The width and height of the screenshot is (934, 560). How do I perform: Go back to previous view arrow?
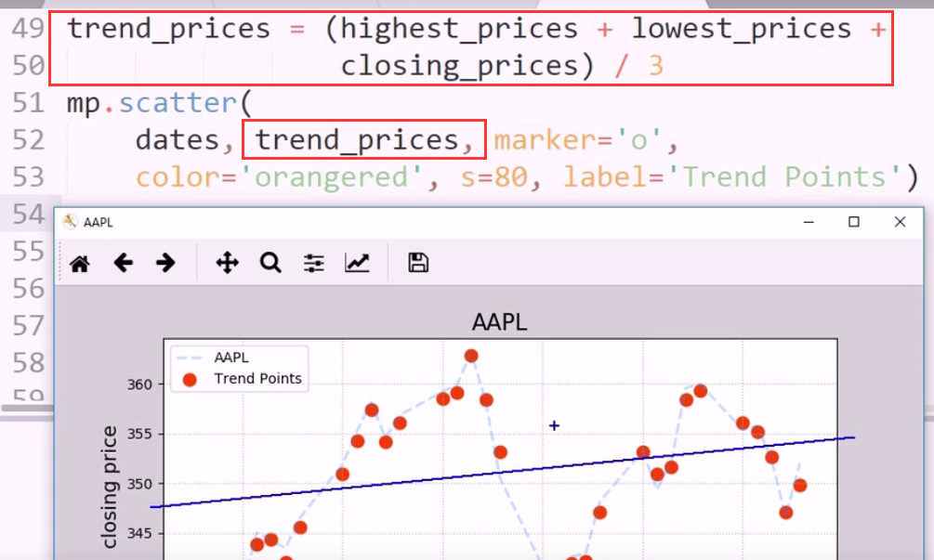pos(124,263)
